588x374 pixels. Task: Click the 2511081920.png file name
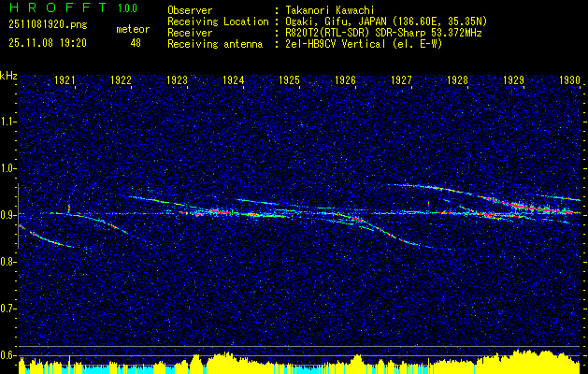pos(48,25)
